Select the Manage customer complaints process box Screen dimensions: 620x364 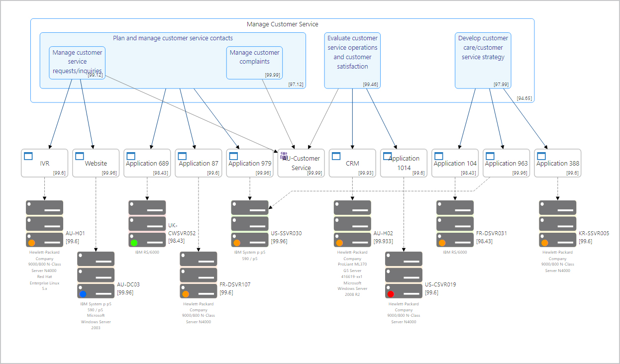tap(254, 62)
